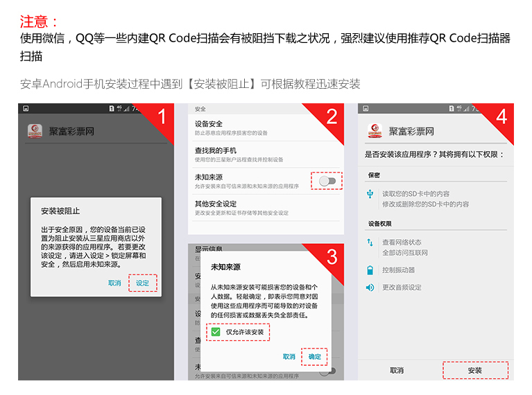Screen dimensions: 532x395
Task: Click 读取您的SD卡中的内容 permission text
Action: pyautogui.click(x=416, y=194)
